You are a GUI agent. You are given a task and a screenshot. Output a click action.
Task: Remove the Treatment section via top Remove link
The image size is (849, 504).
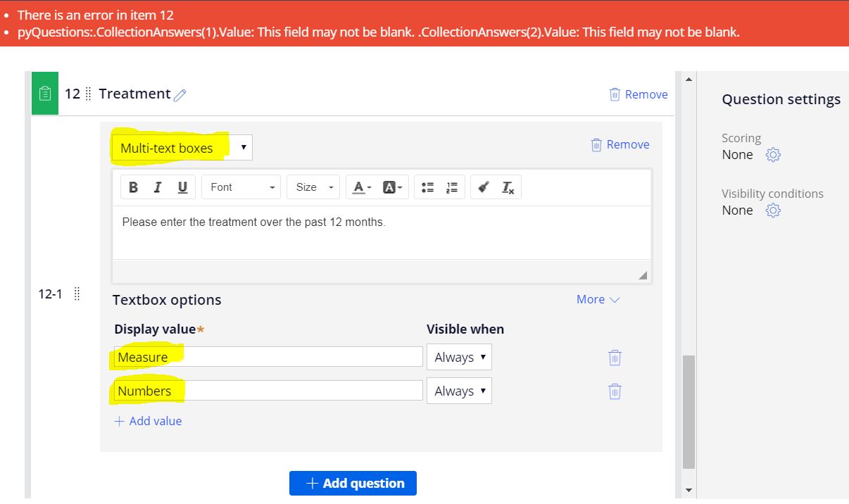(638, 94)
